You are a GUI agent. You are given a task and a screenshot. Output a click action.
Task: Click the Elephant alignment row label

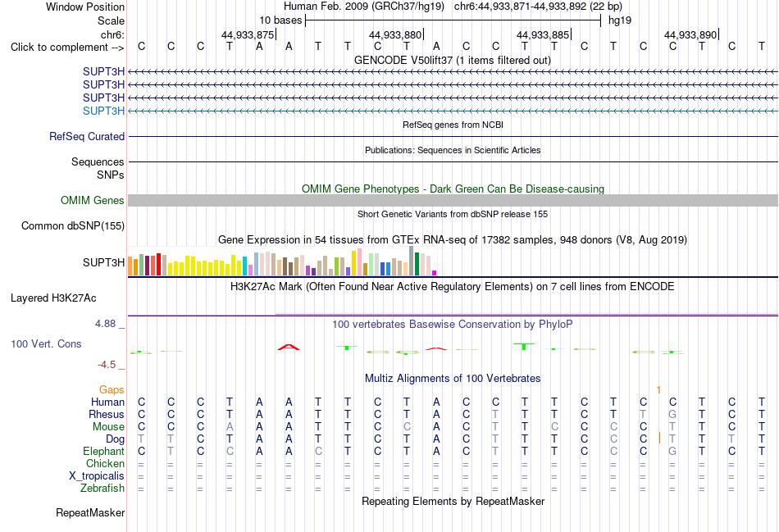[104, 451]
